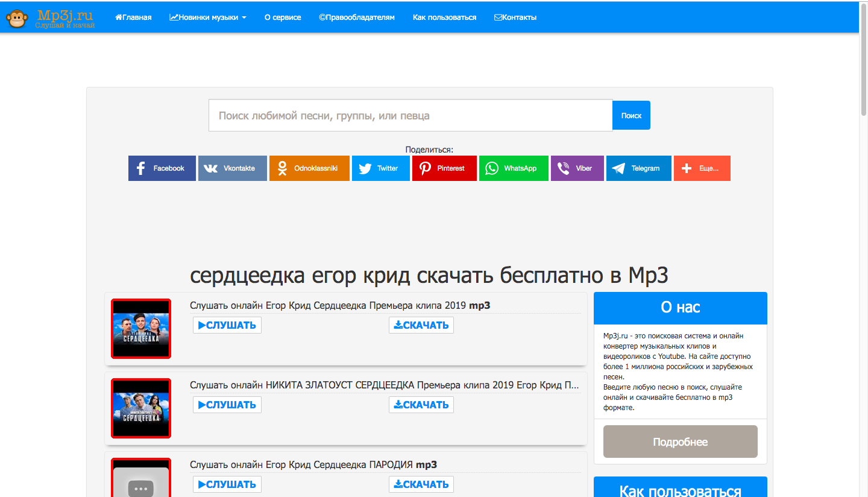Click the page's vertical scrollbar thumb

click(x=863, y=60)
